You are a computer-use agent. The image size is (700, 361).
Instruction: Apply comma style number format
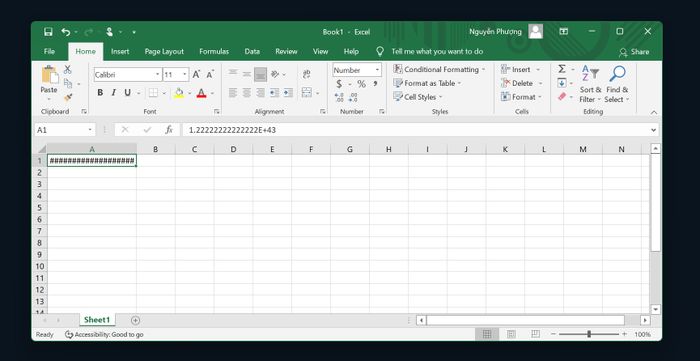point(375,84)
